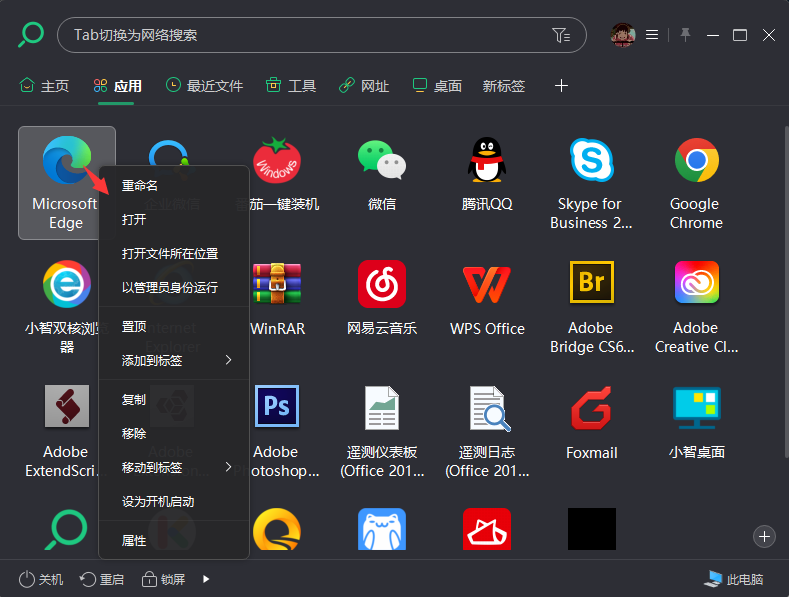Launch 番茄一键装机 tomato icon
789x597 pixels.
click(277, 160)
